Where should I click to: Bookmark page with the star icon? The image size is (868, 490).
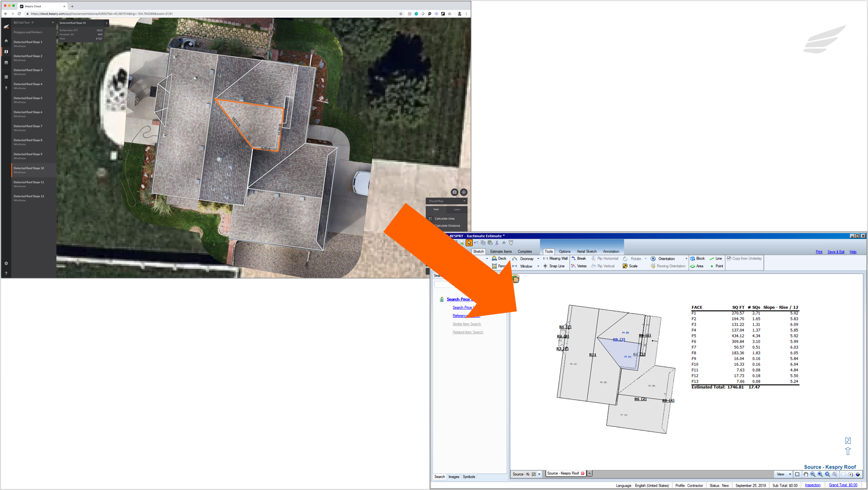point(401,14)
